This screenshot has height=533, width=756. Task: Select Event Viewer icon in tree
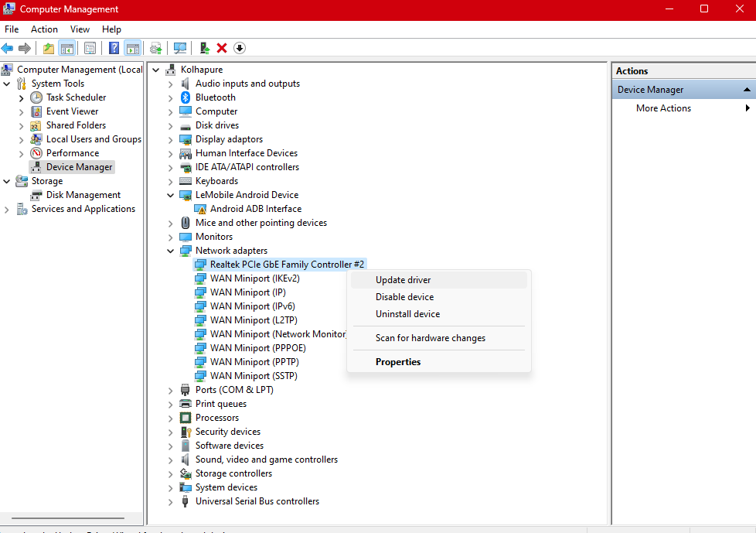[x=36, y=111]
